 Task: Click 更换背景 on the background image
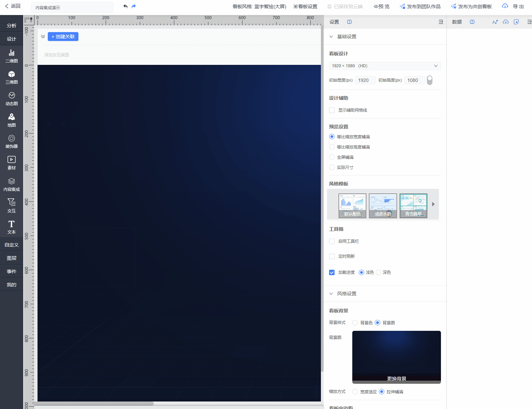[x=397, y=379]
